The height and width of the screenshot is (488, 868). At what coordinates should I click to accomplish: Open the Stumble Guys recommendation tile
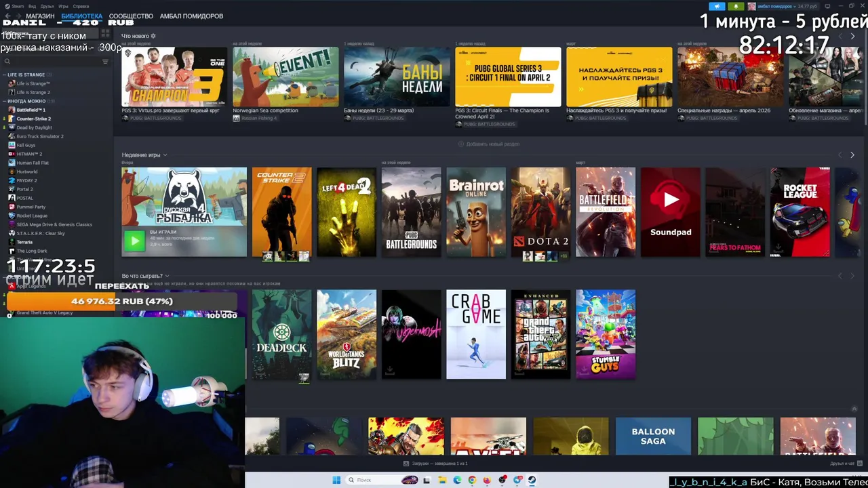(606, 334)
